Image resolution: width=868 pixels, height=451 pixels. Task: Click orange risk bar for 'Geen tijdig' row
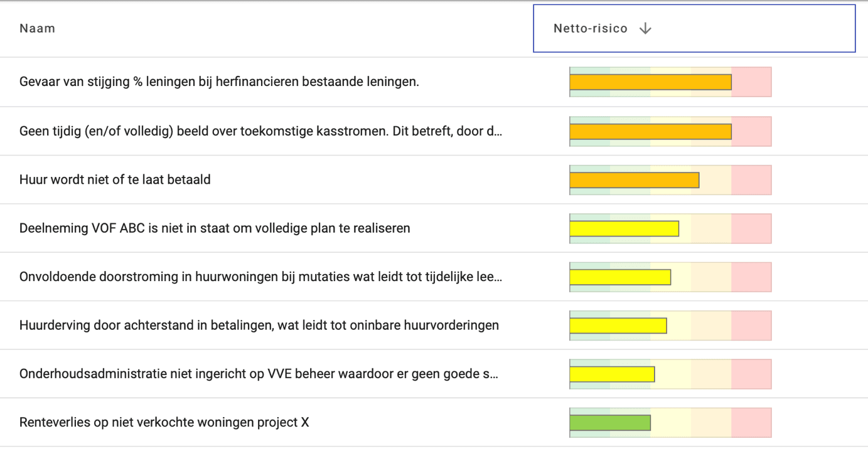[x=650, y=131]
